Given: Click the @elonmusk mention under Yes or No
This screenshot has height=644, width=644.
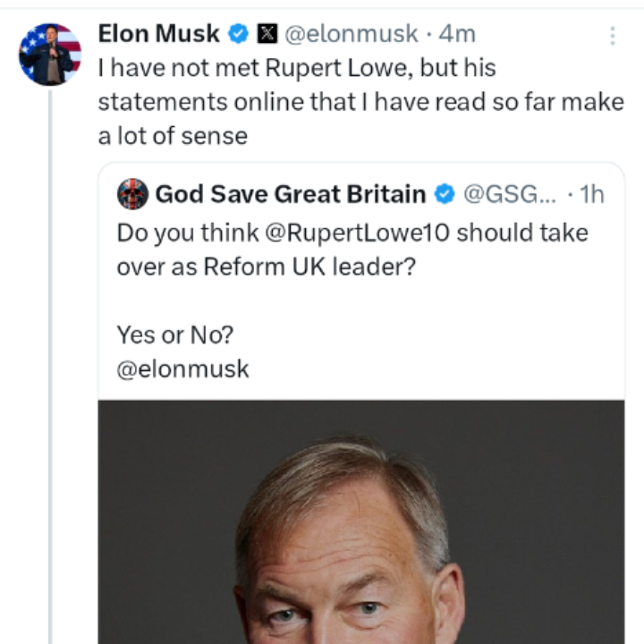Looking at the screenshot, I should click(x=183, y=369).
